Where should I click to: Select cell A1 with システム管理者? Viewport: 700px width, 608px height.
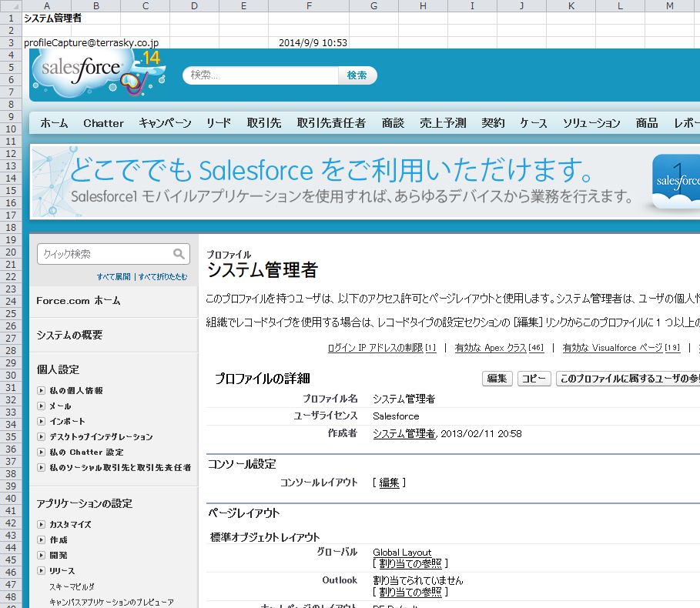[47, 18]
